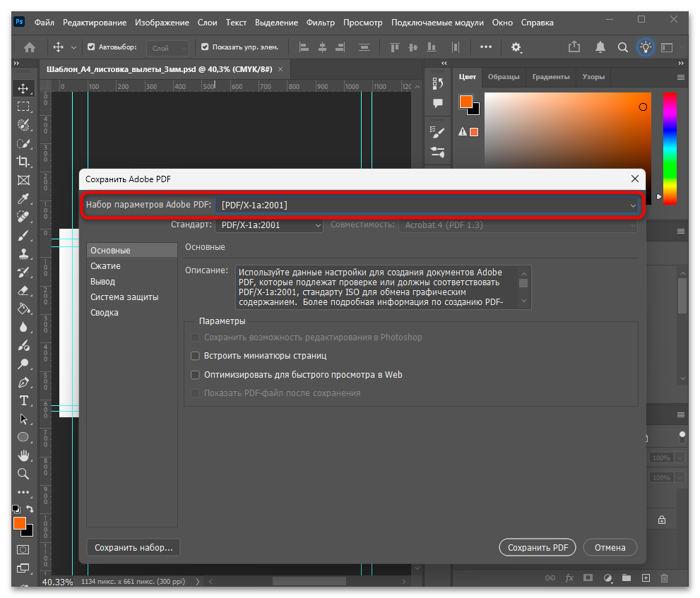The height and width of the screenshot is (598, 700).
Task: Select the Zoom tool in toolbar
Action: point(23,474)
